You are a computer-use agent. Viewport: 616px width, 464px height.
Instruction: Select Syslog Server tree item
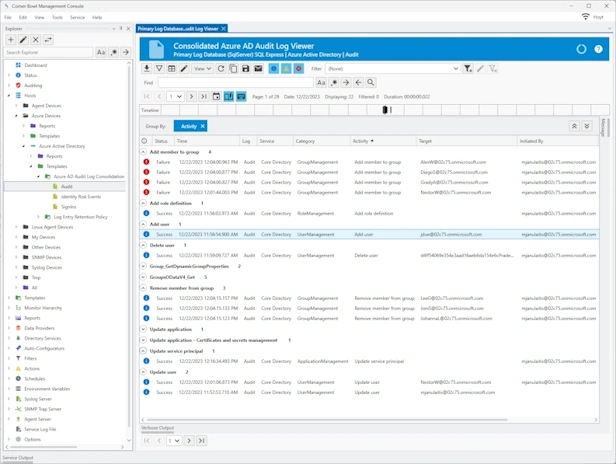pos(38,399)
